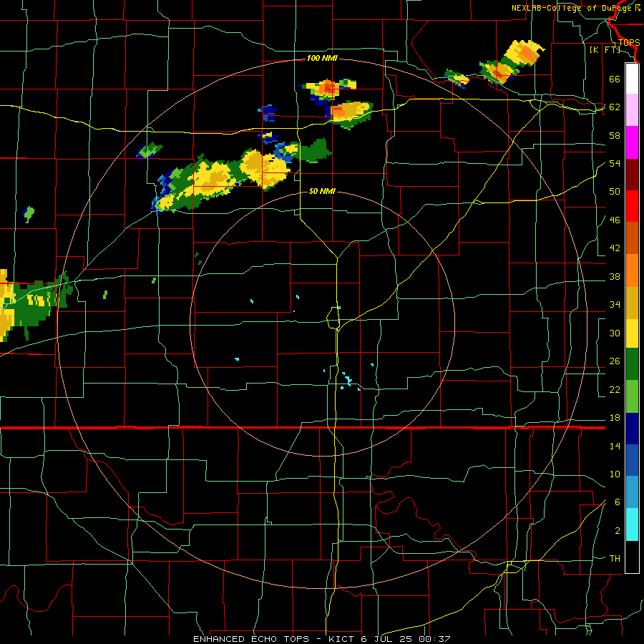Click the 'TOPS' legend title
Image resolution: width=644 pixels, height=644 pixels.
[x=629, y=43]
